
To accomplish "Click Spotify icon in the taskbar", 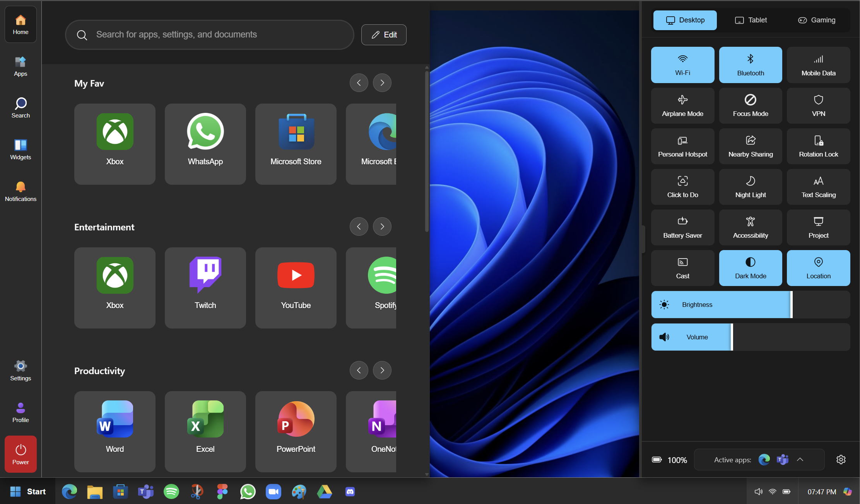I will coord(171,492).
